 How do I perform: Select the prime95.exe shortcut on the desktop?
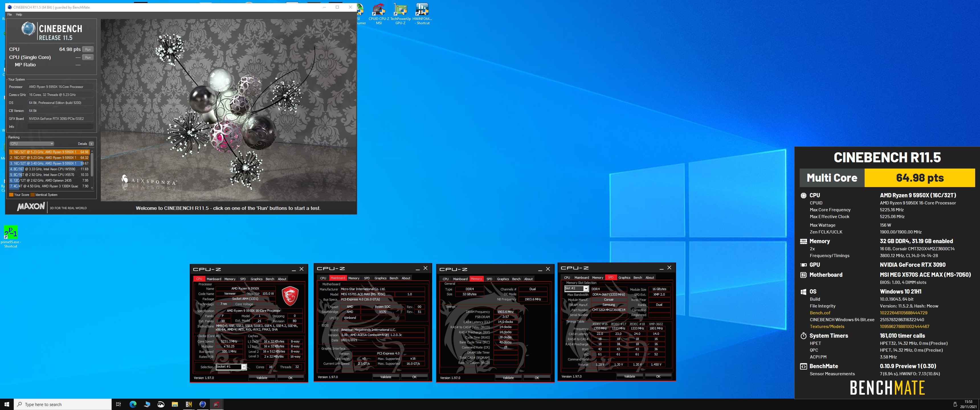click(11, 237)
